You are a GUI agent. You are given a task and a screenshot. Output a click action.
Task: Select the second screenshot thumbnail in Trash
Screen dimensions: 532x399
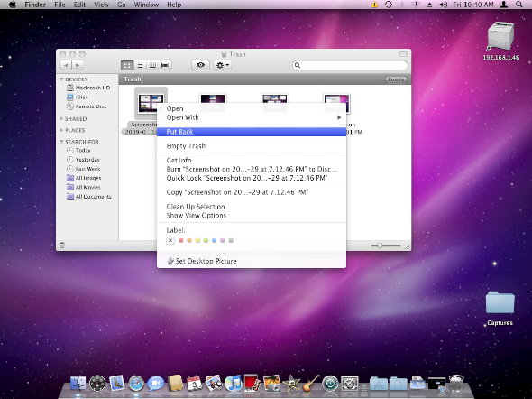213,103
